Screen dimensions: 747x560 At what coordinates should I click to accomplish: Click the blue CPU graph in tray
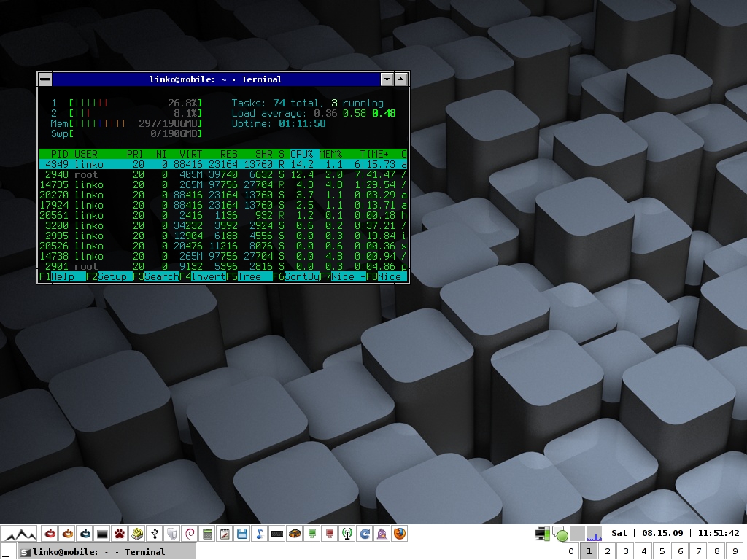coord(594,534)
